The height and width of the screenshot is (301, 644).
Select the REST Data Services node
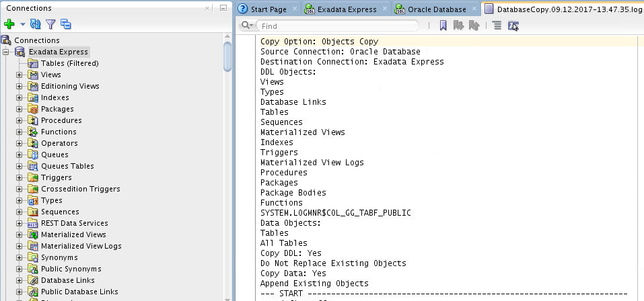(74, 223)
